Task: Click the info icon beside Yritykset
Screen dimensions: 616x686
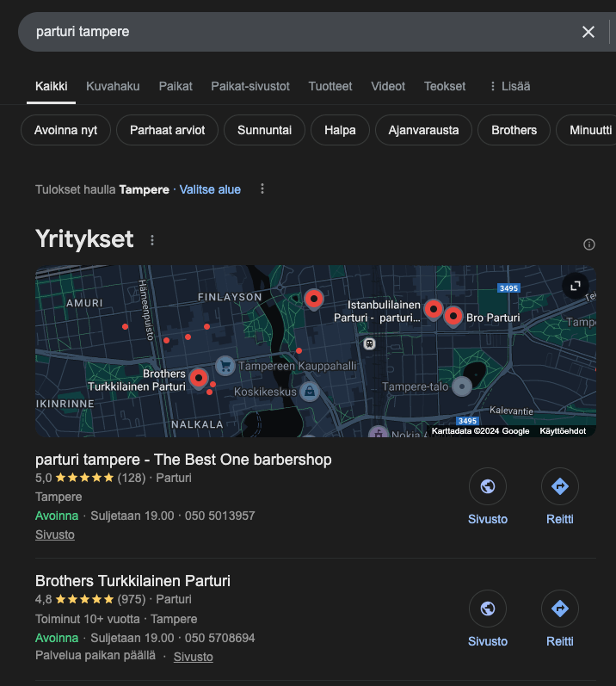Action: pyautogui.click(x=589, y=244)
